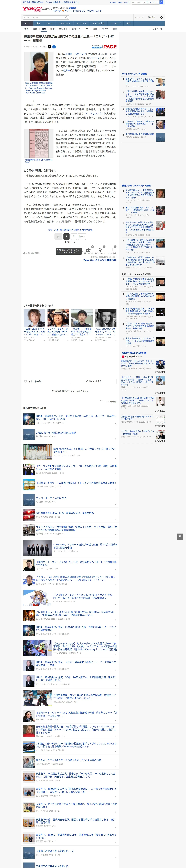
Task: Select the みんなの意見 navigation tab
Action: pyautogui.click(x=99, y=24)
